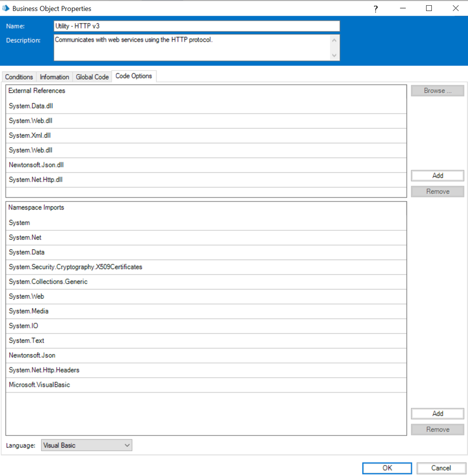Image resolution: width=468 pixels, height=476 pixels.
Task: Select the System.IO namespace import
Action: [206, 326]
